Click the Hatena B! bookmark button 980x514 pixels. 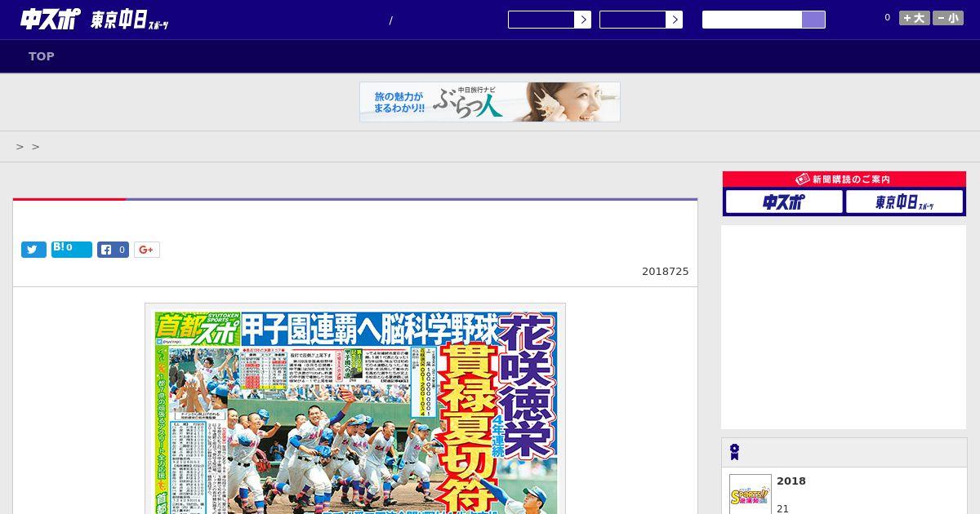(72, 250)
